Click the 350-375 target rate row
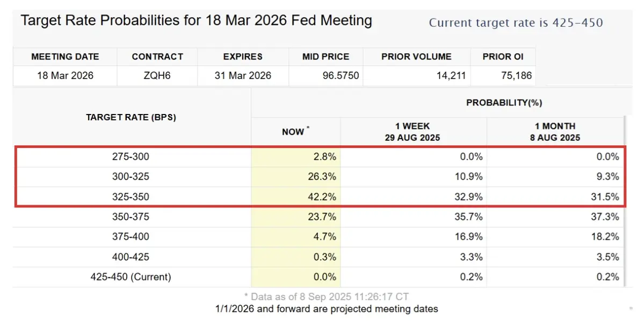The image size is (644, 328). click(131, 217)
